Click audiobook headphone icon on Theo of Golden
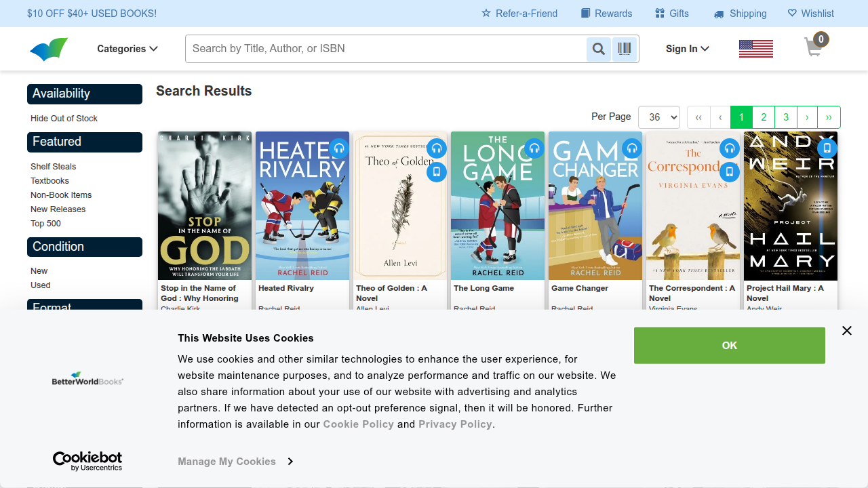Image resolution: width=868 pixels, height=488 pixels. (x=437, y=148)
